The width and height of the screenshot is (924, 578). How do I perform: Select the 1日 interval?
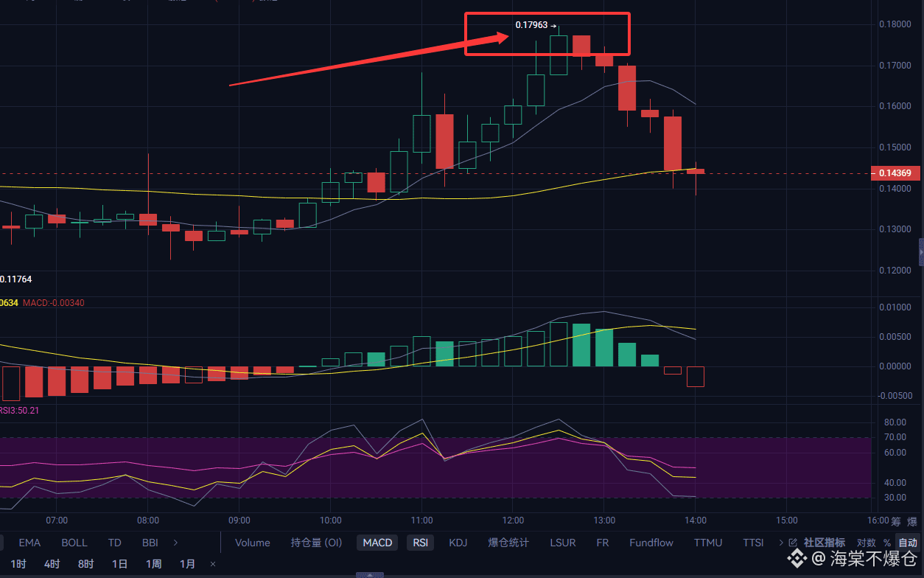tap(119, 564)
